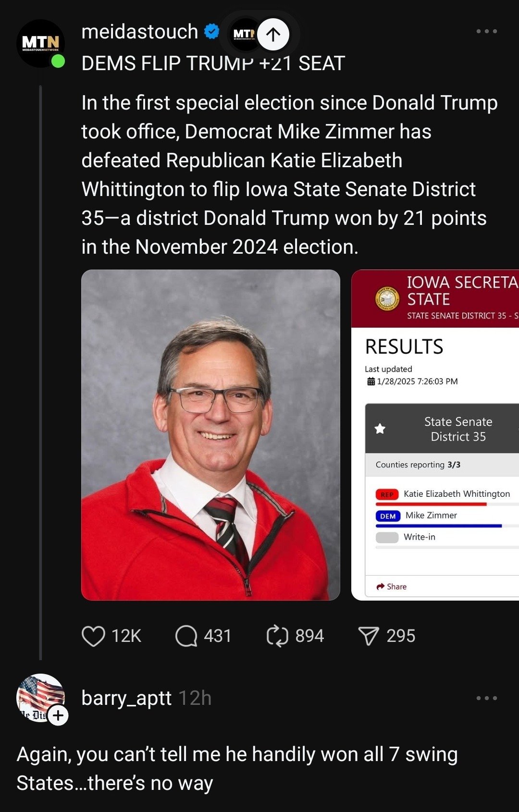
Task: Open meidastouch username link
Action: click(x=139, y=32)
